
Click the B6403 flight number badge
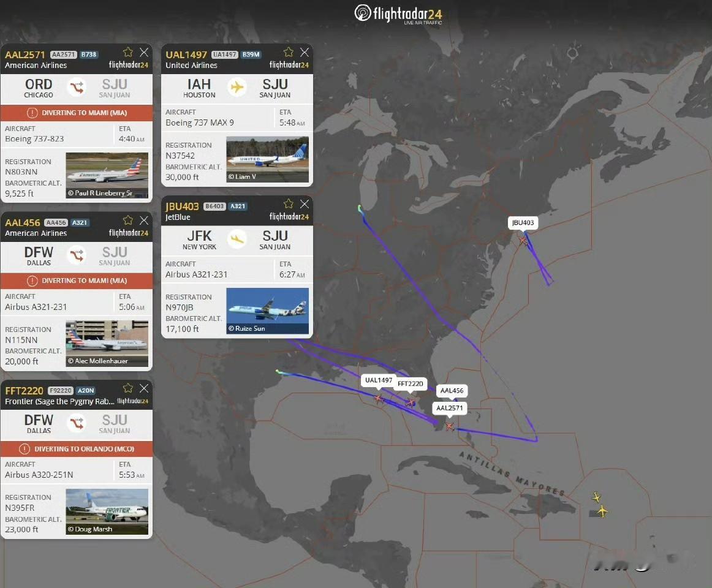coord(214,206)
